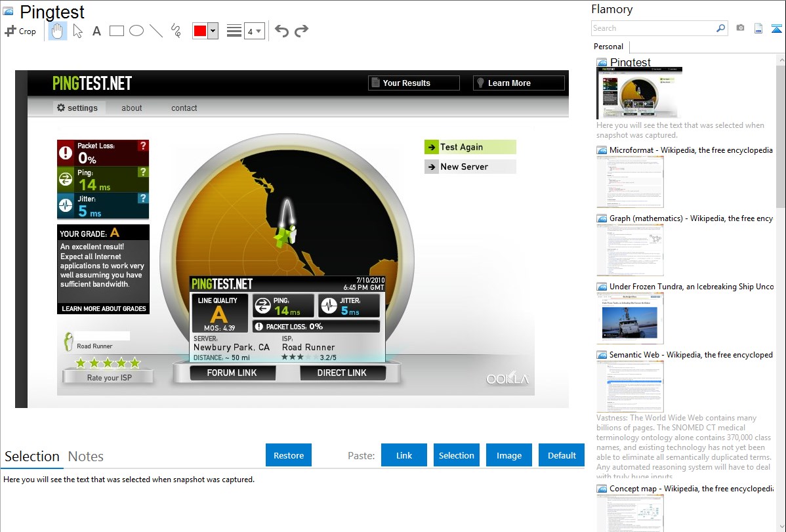The height and width of the screenshot is (532, 786).
Task: Open the Under Frozen Tundra snapshot thumbnail
Action: 630,318
